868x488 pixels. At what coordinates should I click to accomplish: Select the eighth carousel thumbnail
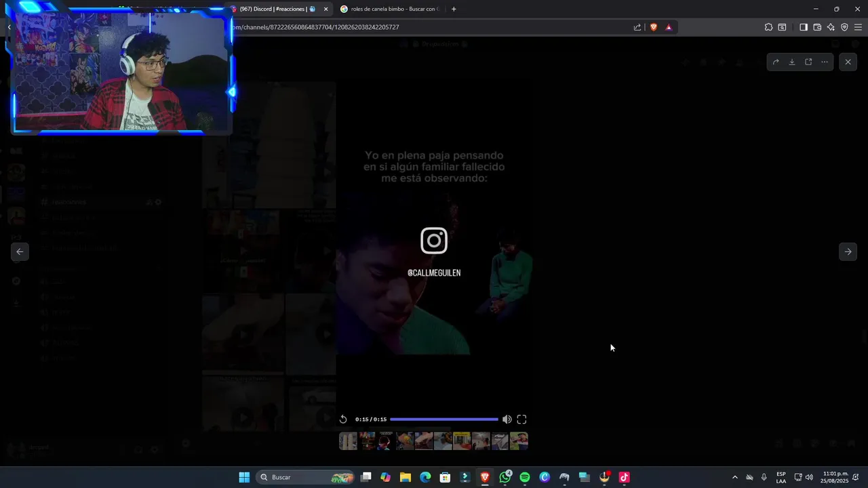(481, 441)
